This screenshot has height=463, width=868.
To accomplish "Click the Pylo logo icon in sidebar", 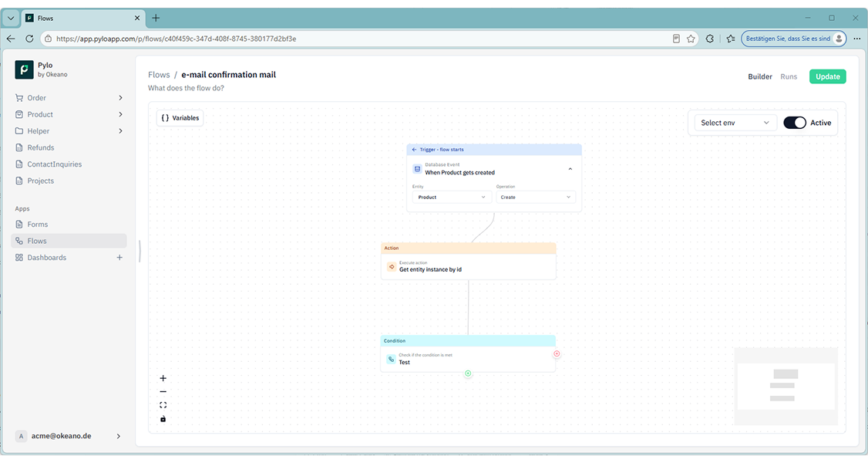I will pyautogui.click(x=24, y=69).
